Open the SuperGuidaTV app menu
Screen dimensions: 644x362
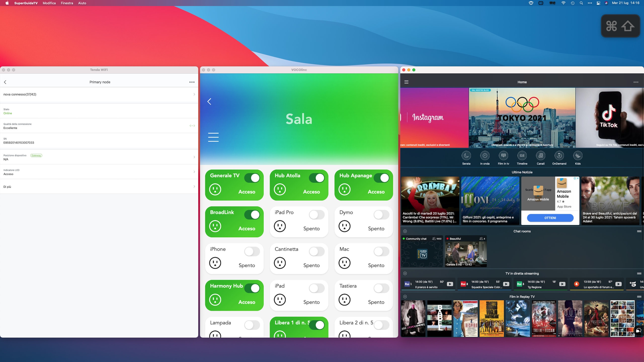[x=26, y=3]
